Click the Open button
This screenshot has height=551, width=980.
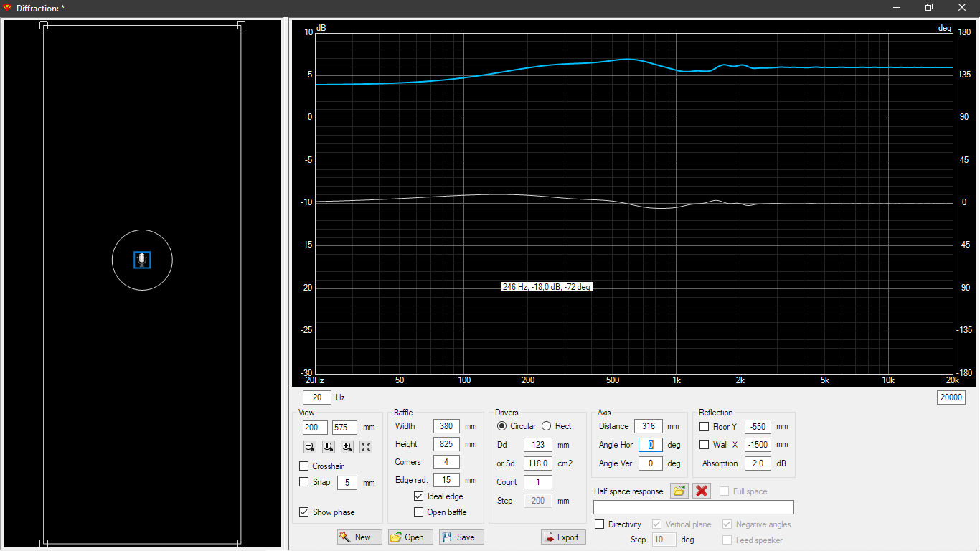click(410, 537)
